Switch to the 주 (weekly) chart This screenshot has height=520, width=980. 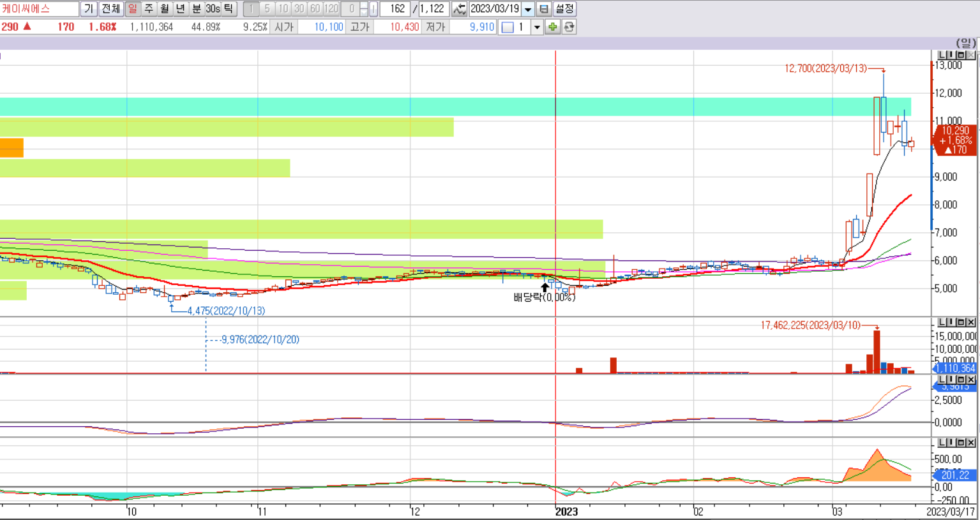tap(148, 9)
